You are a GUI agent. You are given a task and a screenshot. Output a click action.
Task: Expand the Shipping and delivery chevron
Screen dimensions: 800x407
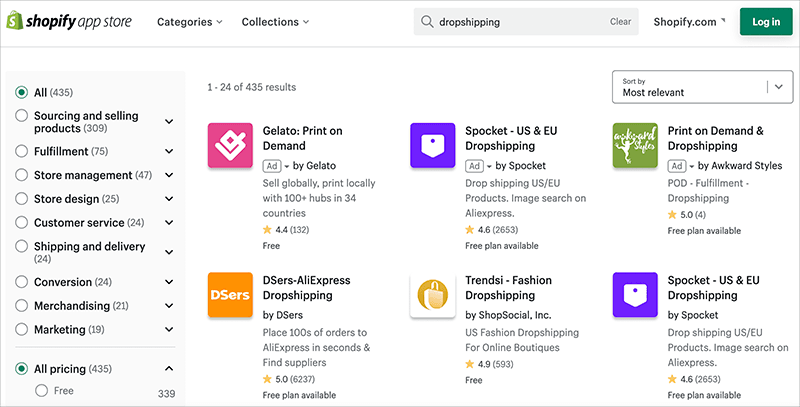tap(169, 252)
